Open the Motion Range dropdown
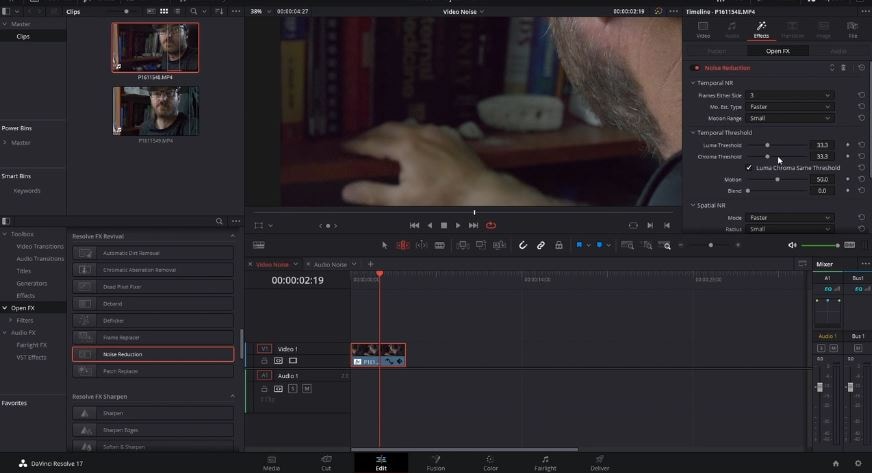Screen dimensions: 872x474 coord(789,118)
